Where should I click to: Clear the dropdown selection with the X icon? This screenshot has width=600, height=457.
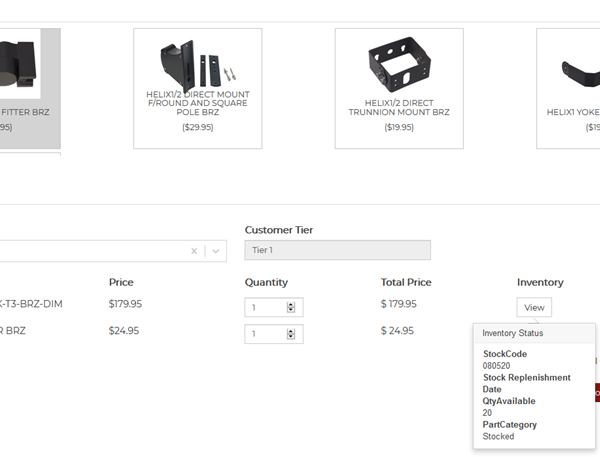click(194, 251)
